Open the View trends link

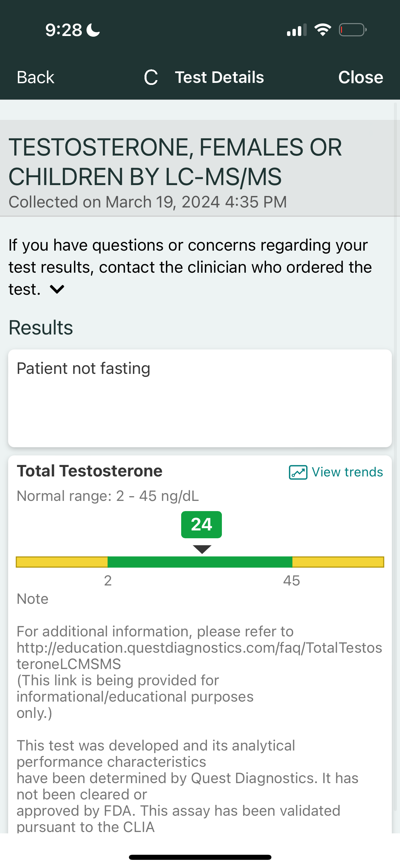pos(347,472)
